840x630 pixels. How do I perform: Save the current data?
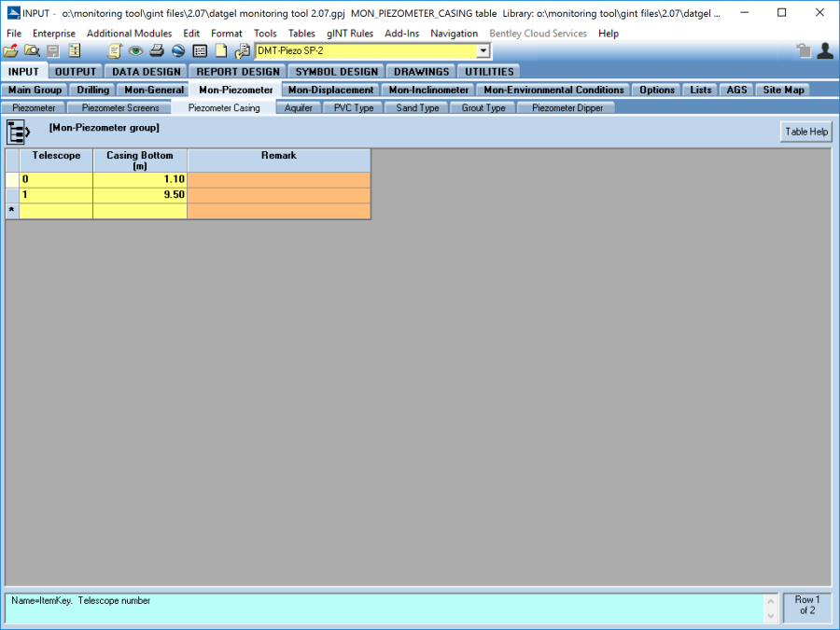52,51
